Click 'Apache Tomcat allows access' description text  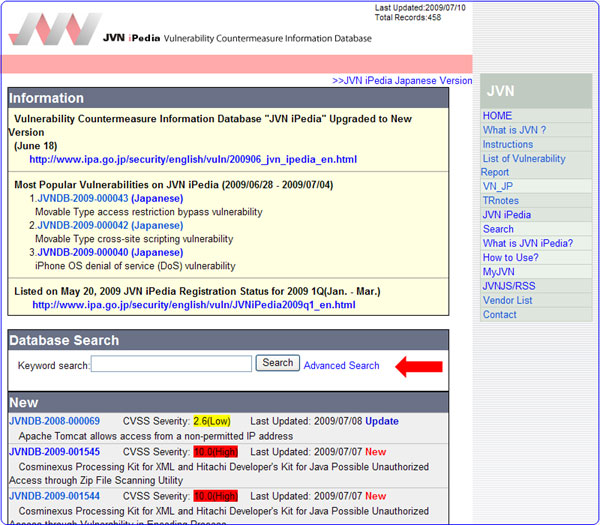pos(156,436)
